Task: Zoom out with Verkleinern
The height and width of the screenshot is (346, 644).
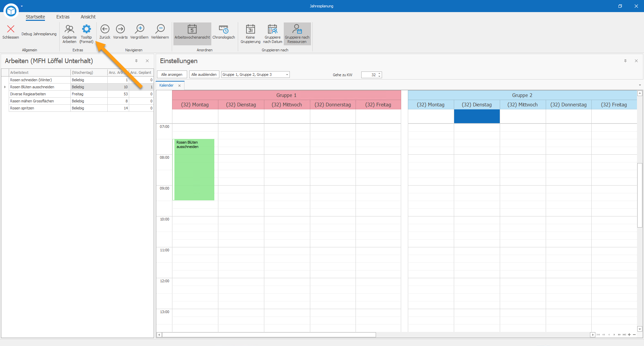Action: coord(160,32)
